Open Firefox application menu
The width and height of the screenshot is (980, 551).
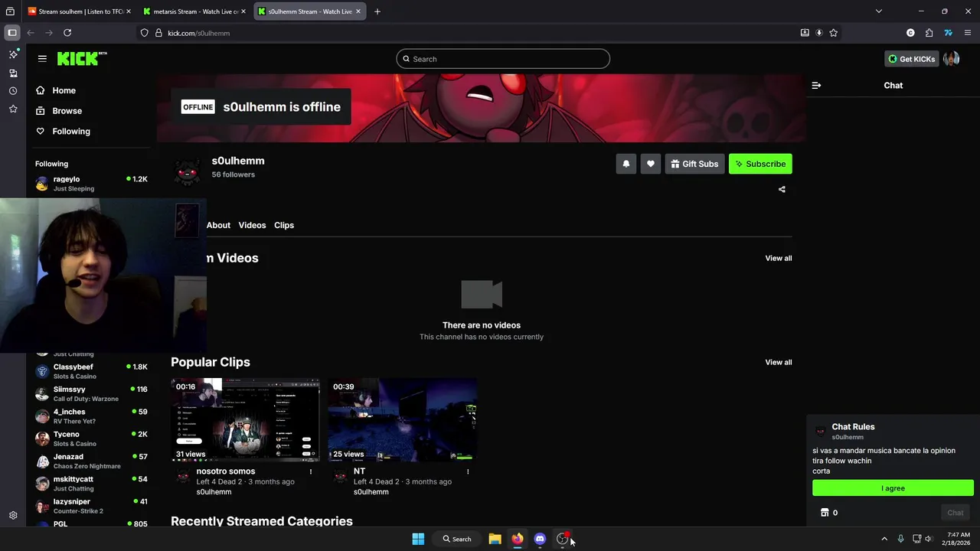point(968,33)
